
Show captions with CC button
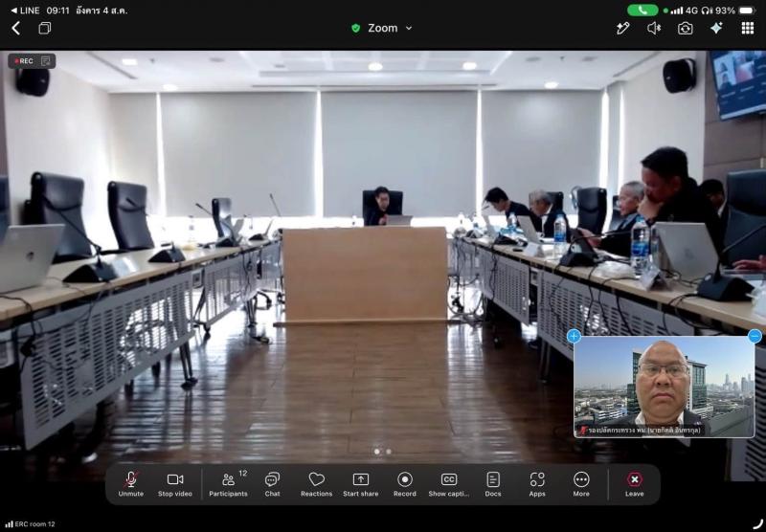tap(449, 484)
